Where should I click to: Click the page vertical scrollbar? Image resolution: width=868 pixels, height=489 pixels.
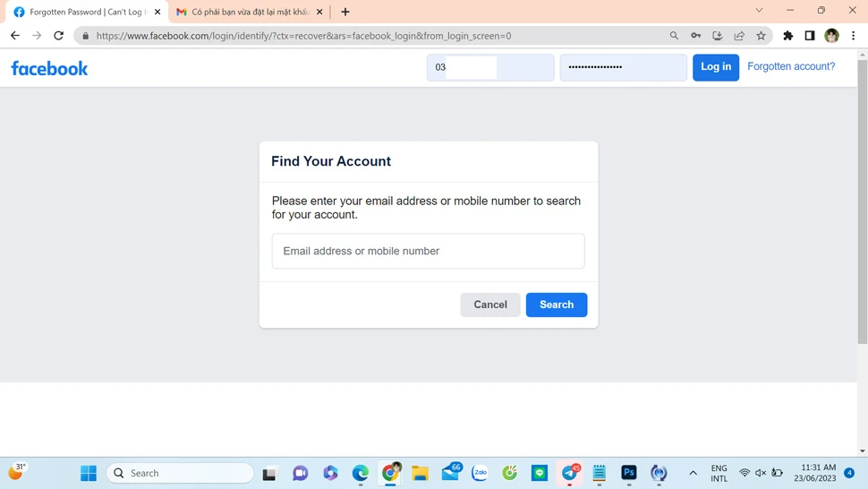click(x=863, y=202)
